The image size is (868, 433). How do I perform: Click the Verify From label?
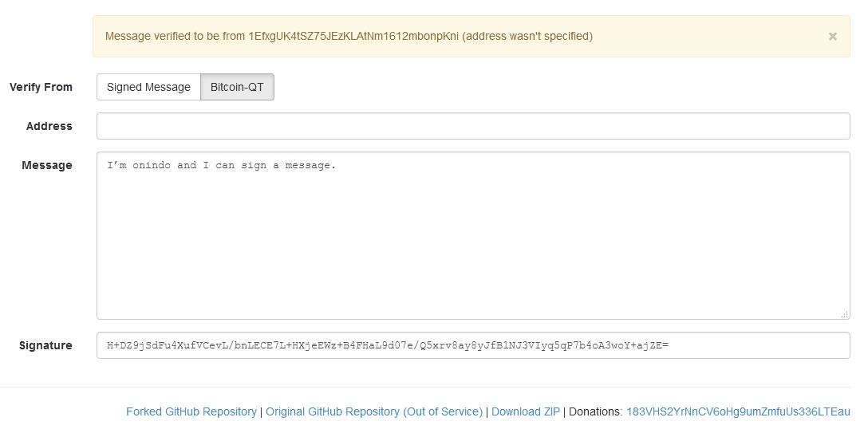pos(41,87)
